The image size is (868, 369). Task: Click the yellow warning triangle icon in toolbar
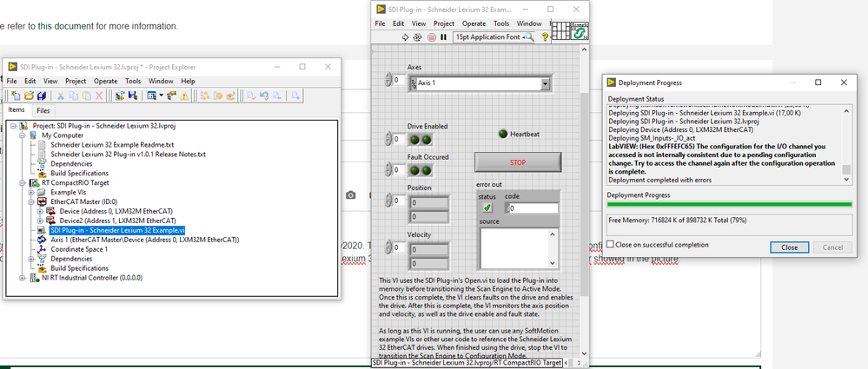pyautogui.click(x=184, y=96)
